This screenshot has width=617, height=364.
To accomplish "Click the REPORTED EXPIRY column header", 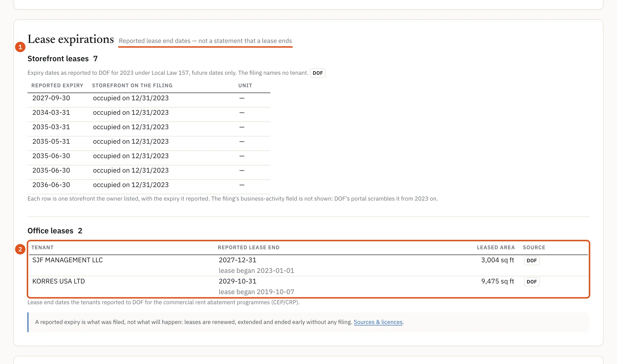I will point(57,85).
